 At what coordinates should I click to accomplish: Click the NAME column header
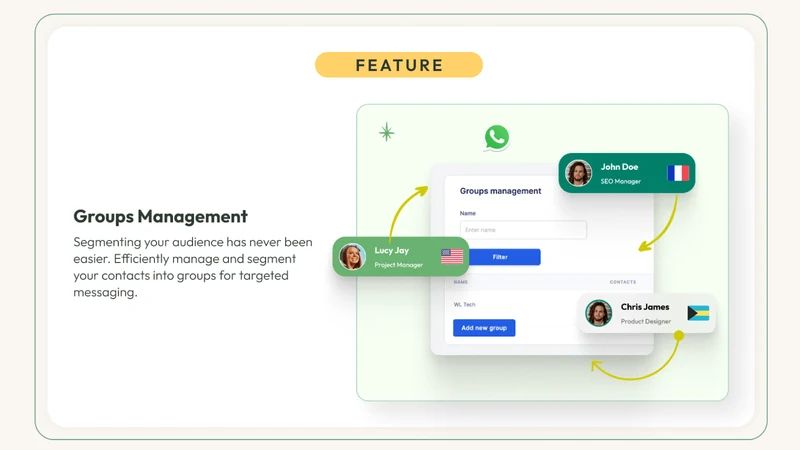(x=461, y=282)
